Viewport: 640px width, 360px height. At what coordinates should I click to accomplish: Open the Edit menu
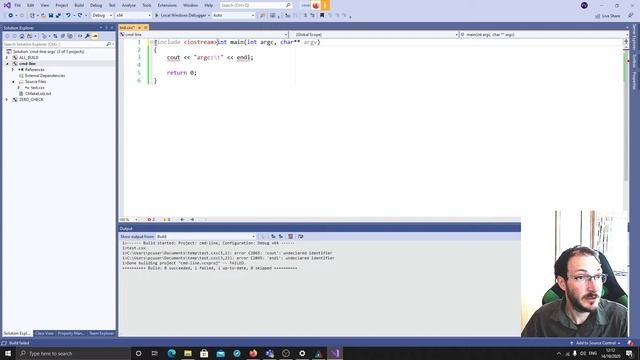(x=31, y=5)
